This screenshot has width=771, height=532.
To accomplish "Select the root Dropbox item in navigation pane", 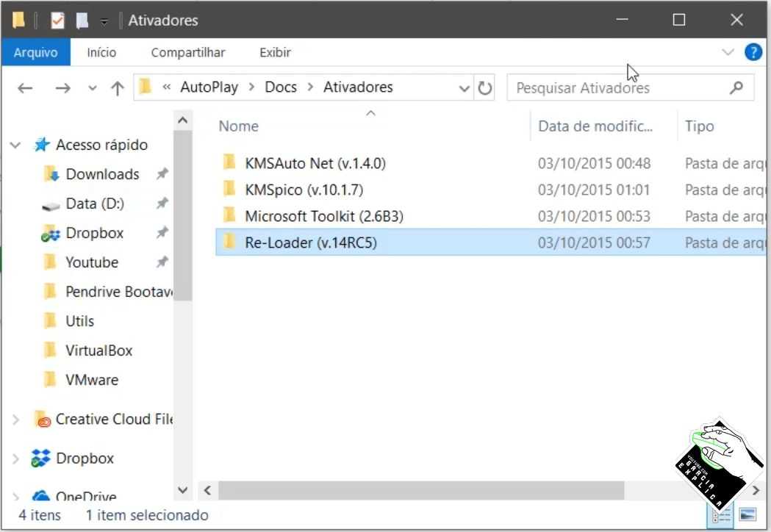I will (85, 459).
